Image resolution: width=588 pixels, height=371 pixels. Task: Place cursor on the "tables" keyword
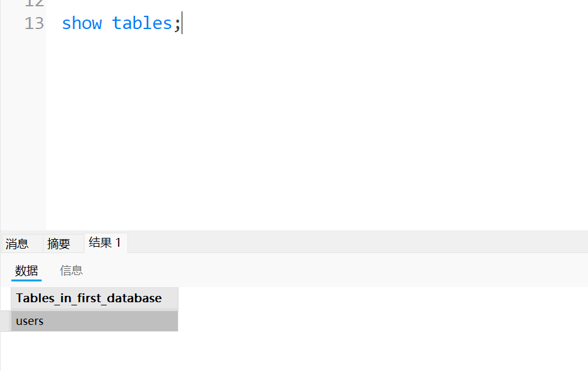pos(141,23)
